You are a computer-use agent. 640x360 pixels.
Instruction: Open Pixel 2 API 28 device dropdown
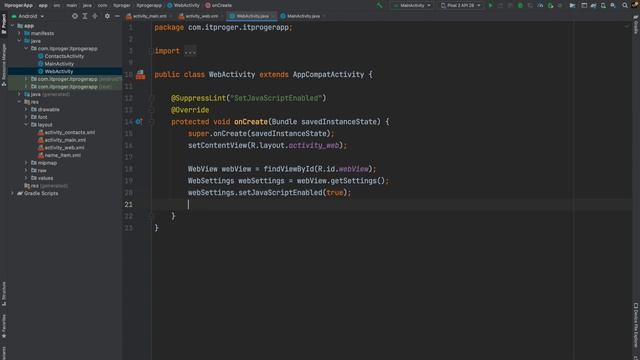click(460, 5)
